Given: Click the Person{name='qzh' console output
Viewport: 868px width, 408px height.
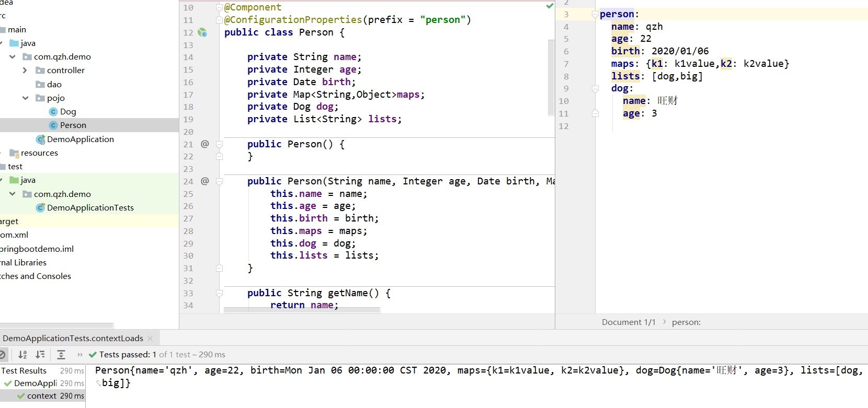Looking at the screenshot, I should click(144, 370).
